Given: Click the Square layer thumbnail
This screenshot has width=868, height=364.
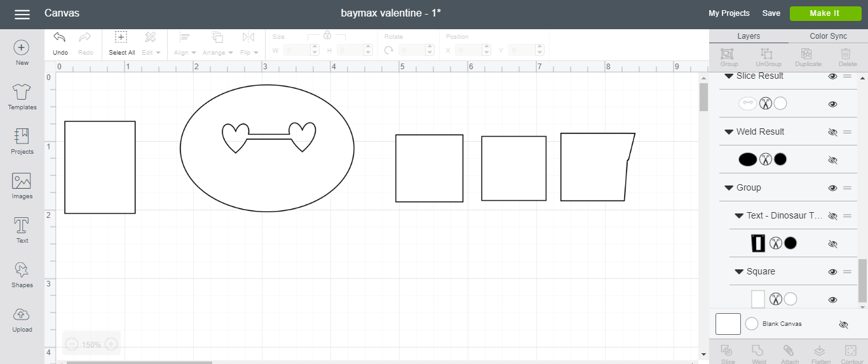Looking at the screenshot, I should (x=758, y=299).
